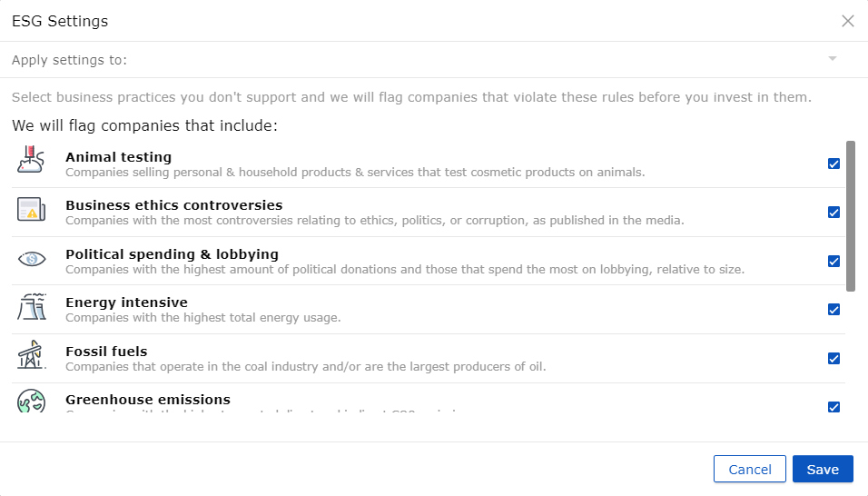
Task: Cancel the ESG settings changes
Action: click(x=750, y=469)
